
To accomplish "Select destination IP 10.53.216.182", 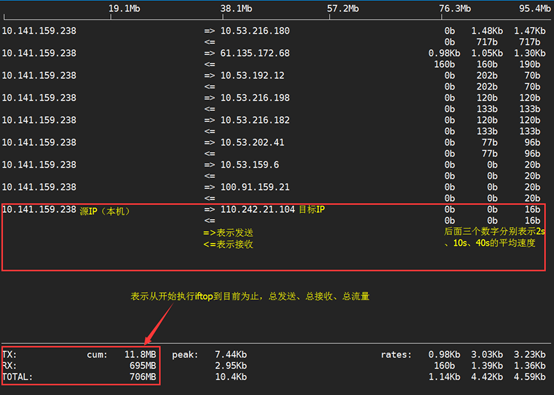I will pyautogui.click(x=255, y=120).
